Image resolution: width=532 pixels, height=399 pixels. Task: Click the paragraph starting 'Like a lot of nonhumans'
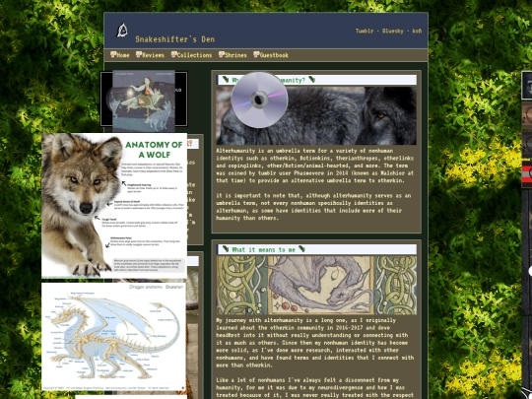click(x=315, y=387)
